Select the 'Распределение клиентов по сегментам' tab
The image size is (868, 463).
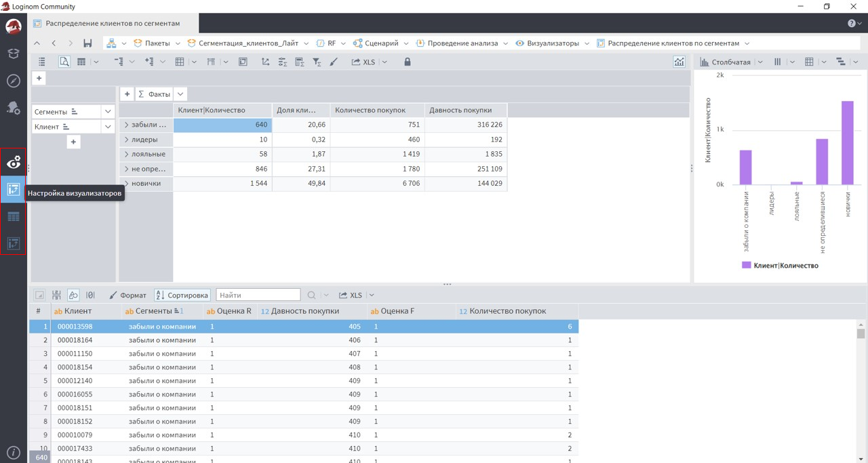(x=113, y=23)
